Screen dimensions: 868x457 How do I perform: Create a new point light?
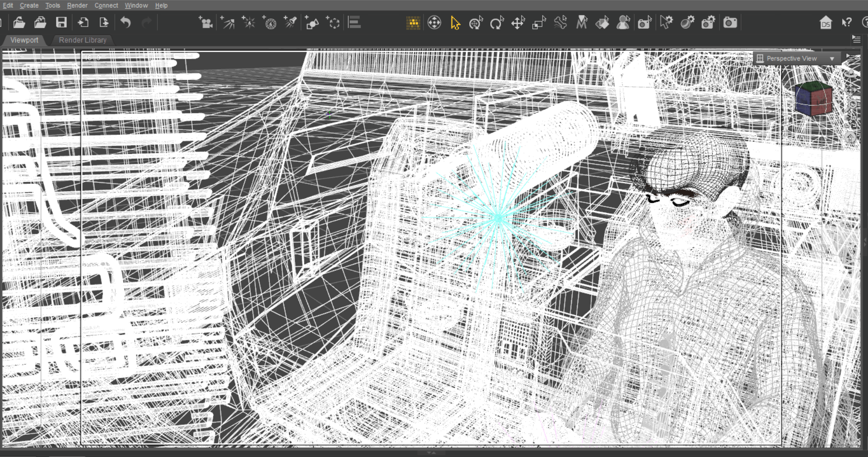click(x=248, y=22)
